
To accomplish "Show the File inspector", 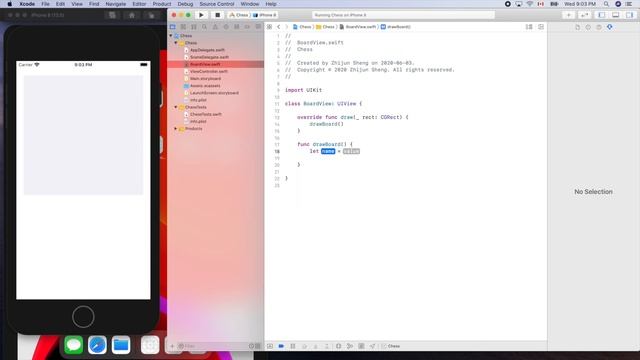I will (x=578, y=27).
